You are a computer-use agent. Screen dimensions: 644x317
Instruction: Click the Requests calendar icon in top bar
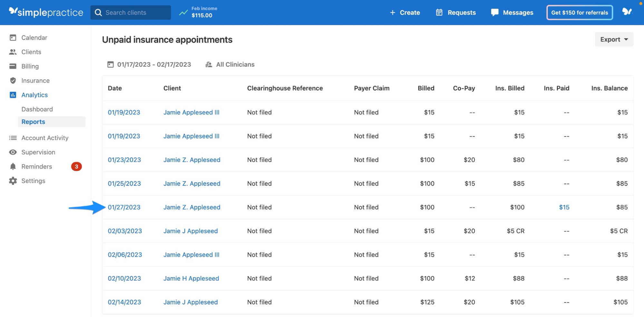point(439,12)
